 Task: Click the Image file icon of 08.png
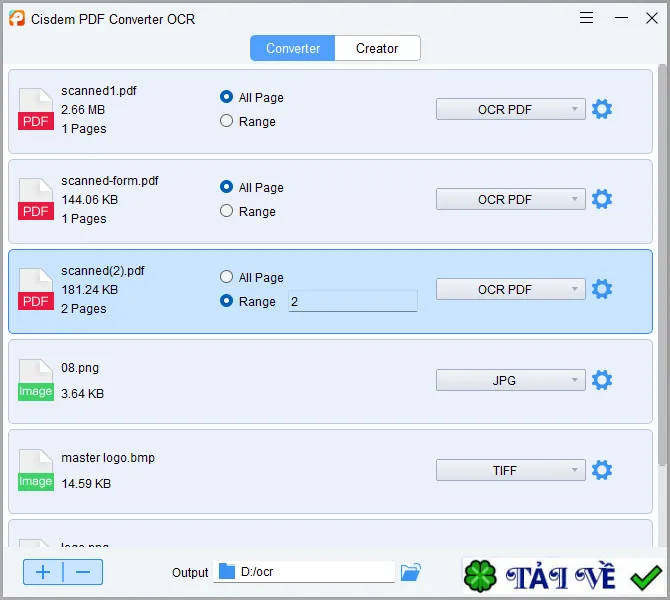(36, 380)
